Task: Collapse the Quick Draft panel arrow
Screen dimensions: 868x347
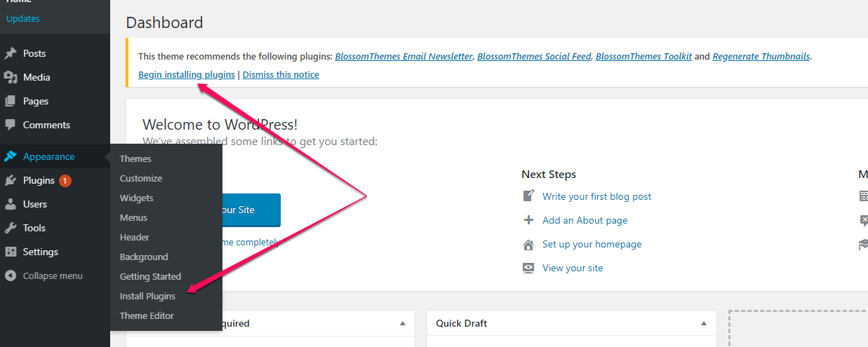Action: pos(703,323)
